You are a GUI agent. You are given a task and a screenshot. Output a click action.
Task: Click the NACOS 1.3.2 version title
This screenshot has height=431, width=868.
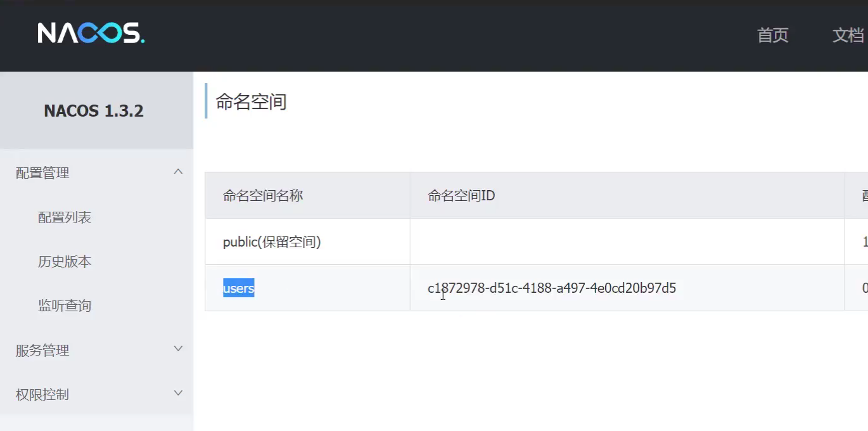coord(94,111)
